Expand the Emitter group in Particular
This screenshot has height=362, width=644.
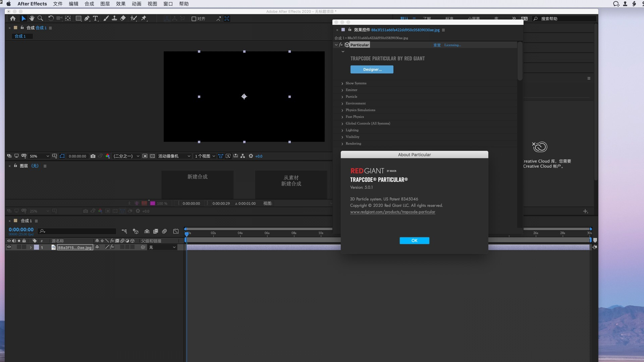pyautogui.click(x=342, y=90)
